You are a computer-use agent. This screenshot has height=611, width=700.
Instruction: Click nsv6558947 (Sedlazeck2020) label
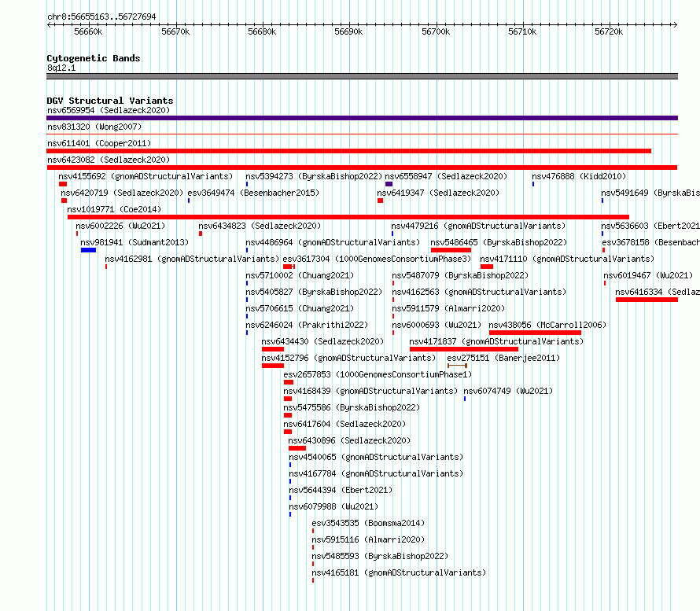point(446,176)
